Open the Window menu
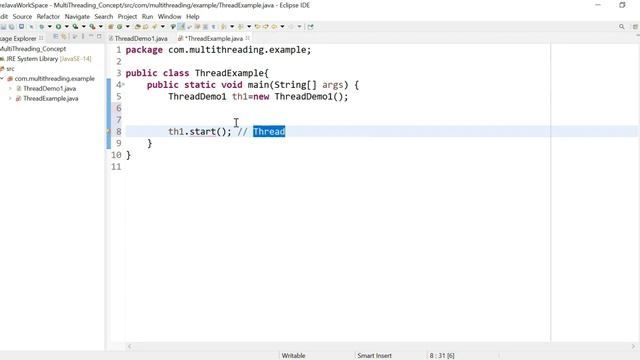The image size is (640, 360). [x=169, y=16]
